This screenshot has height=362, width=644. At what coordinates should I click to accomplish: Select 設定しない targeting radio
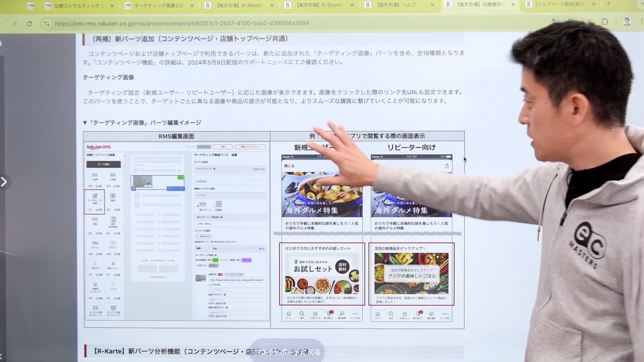(x=197, y=265)
